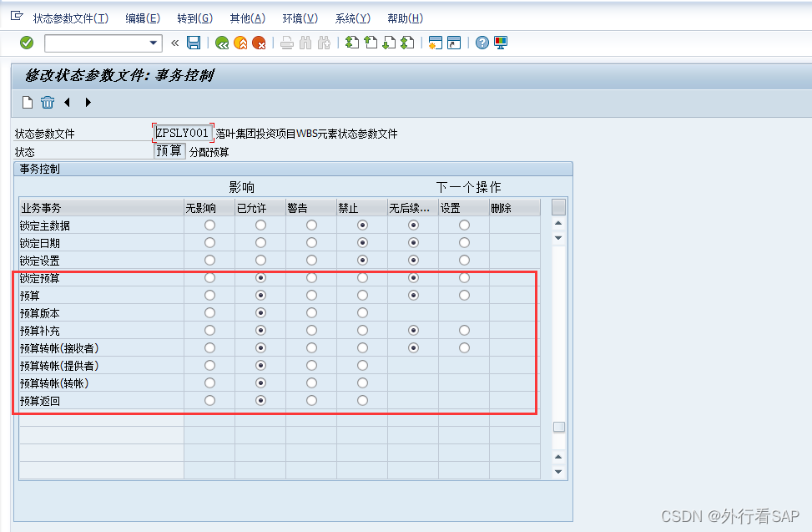Viewport: 812px width, 532px height.
Task: Click the 警告 column header
Action: click(311, 208)
